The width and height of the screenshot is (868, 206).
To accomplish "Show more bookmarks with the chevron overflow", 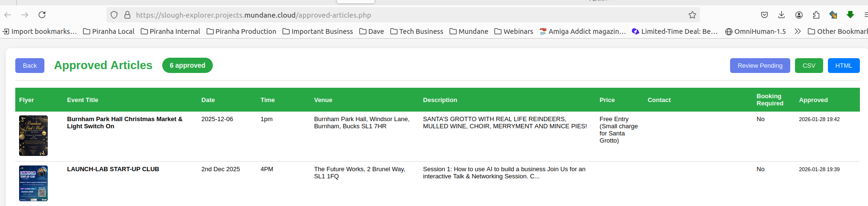I will pos(797,31).
